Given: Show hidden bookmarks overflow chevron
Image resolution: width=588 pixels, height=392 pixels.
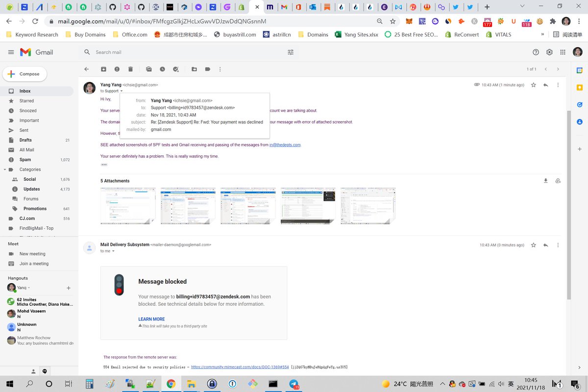Looking at the screenshot, I should click(542, 35).
